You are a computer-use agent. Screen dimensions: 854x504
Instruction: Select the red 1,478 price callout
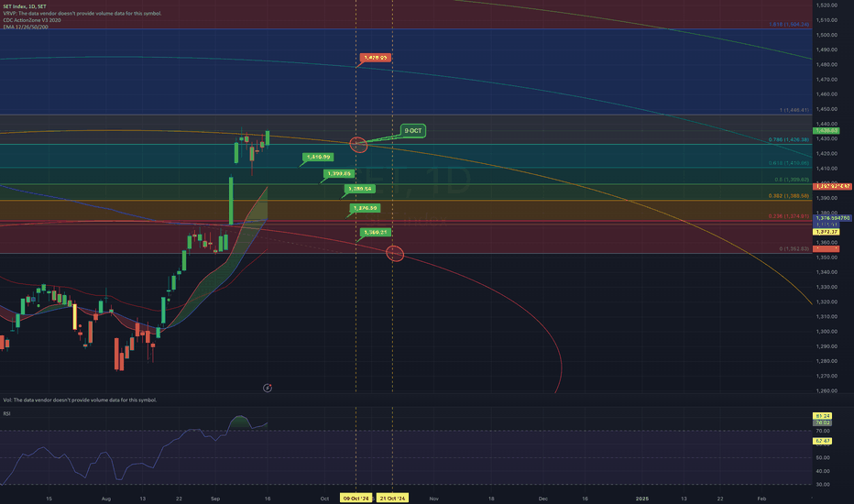376,57
